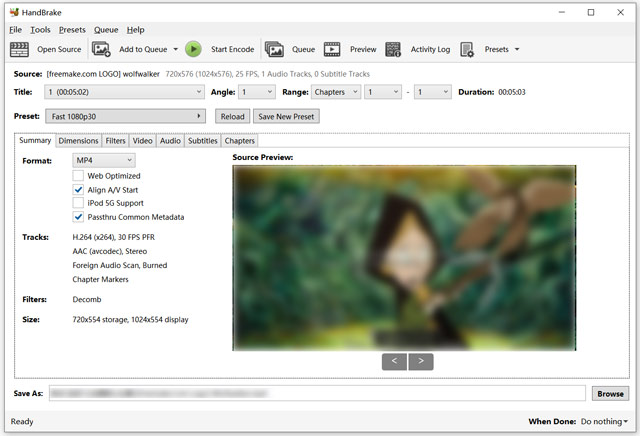640x436 pixels.
Task: Open the Queue menu in menu bar
Action: pos(106,30)
